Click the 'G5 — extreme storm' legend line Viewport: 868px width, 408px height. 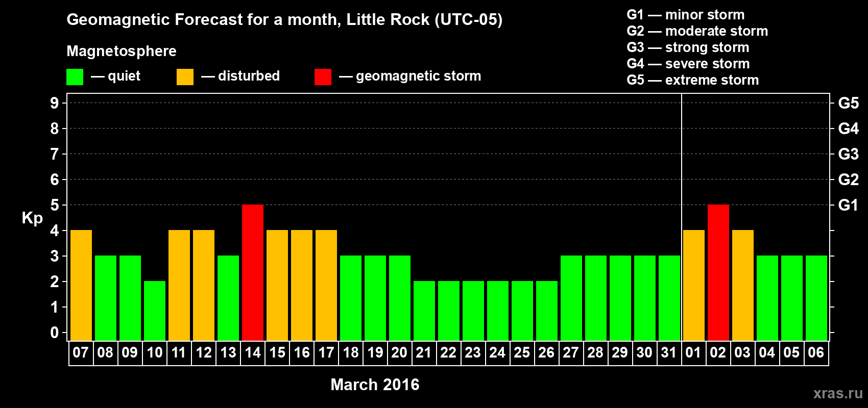pos(693,80)
